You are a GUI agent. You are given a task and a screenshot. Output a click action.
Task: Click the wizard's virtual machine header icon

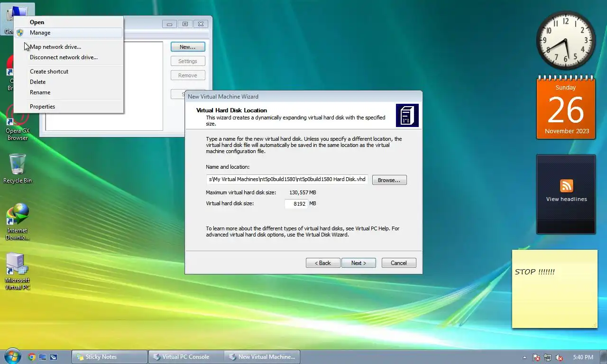click(x=407, y=115)
